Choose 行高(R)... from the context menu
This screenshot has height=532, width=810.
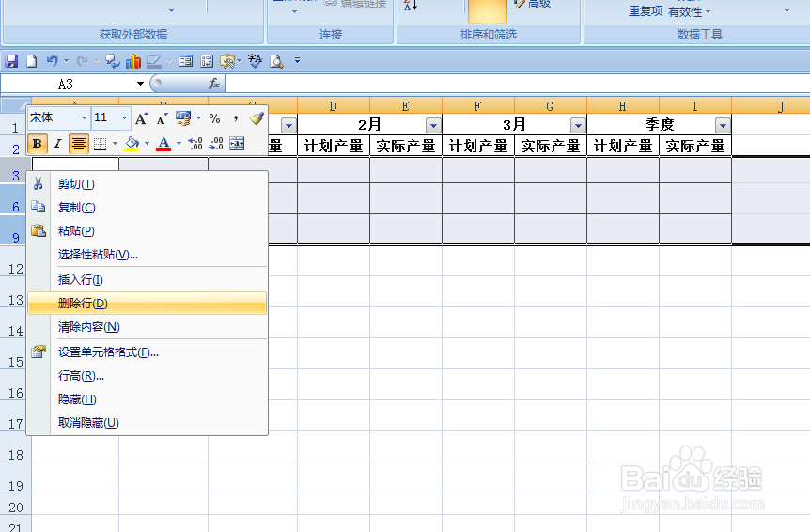click(148, 376)
